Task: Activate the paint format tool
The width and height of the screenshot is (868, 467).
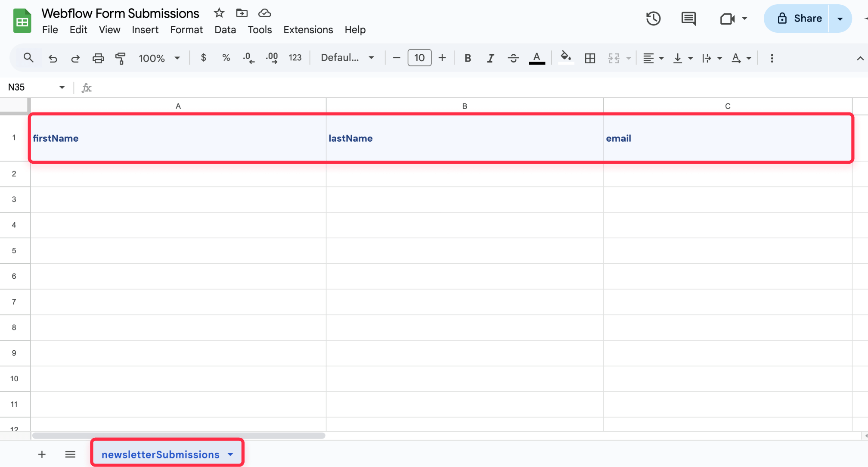Action: click(x=121, y=58)
